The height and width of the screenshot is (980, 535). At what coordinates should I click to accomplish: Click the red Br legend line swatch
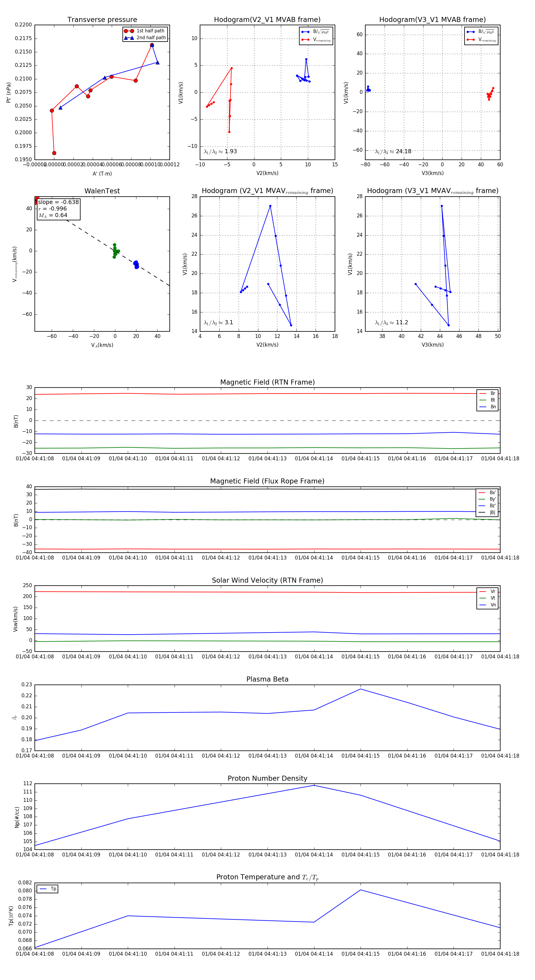482,393
